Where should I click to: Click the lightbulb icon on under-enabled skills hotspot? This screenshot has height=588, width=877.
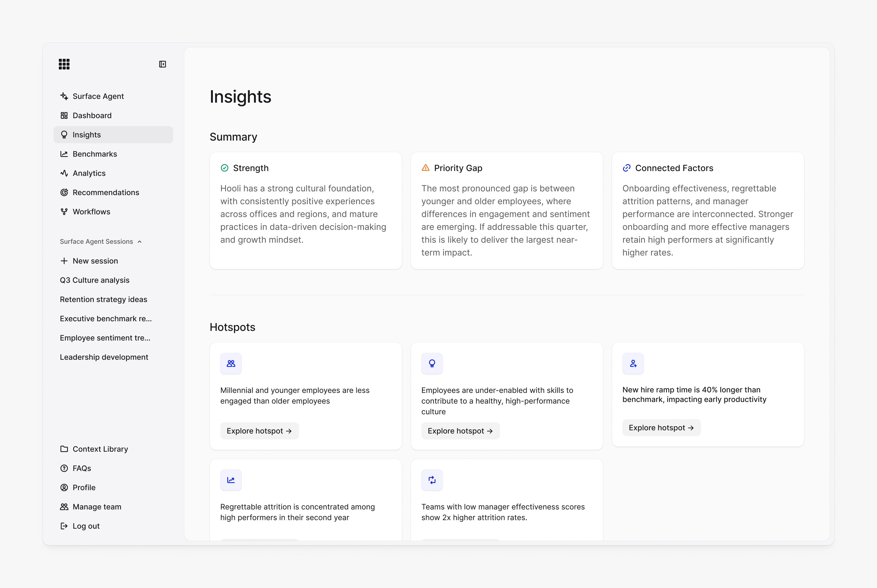(432, 363)
